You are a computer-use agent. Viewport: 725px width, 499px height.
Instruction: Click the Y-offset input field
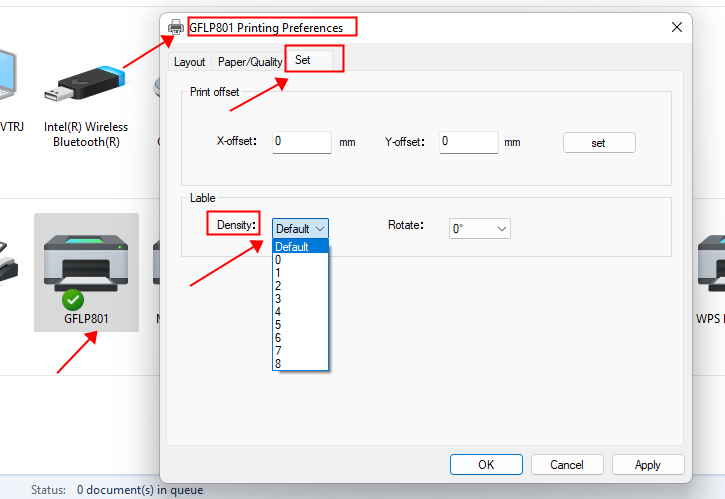click(468, 142)
